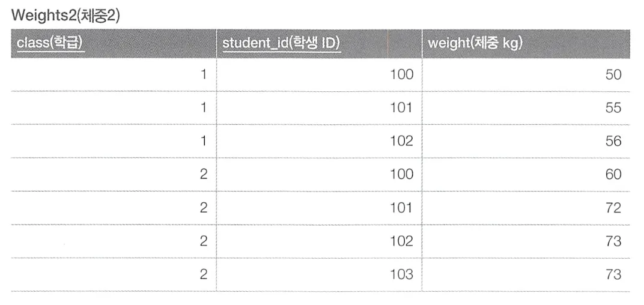Select weight cell with value 72
Viewport: 644px width, 305px height.
coord(526,208)
